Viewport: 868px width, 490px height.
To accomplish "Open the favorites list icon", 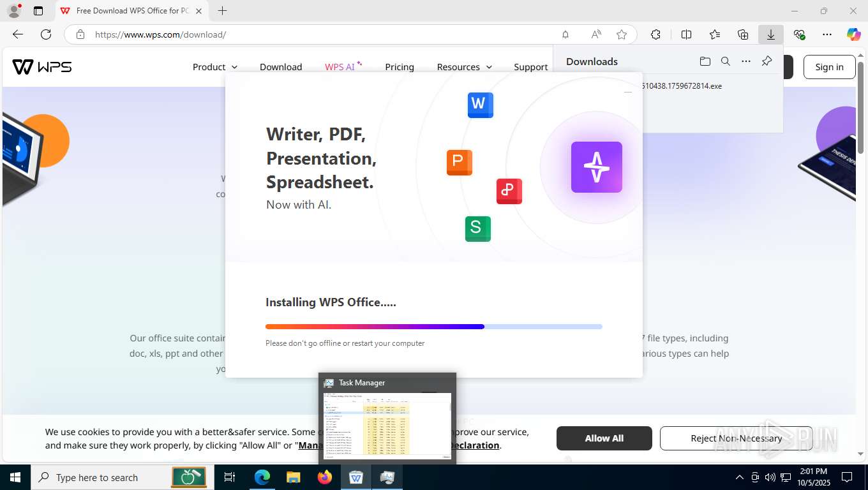I will [x=715, y=34].
